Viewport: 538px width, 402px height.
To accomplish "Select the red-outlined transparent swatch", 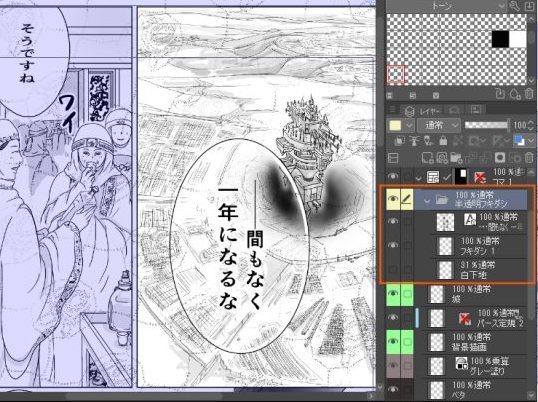I will pos(396,74).
